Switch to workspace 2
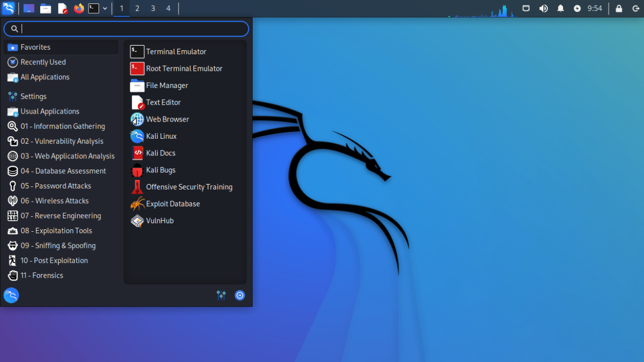Screen dimensions: 644x362 point(137,8)
